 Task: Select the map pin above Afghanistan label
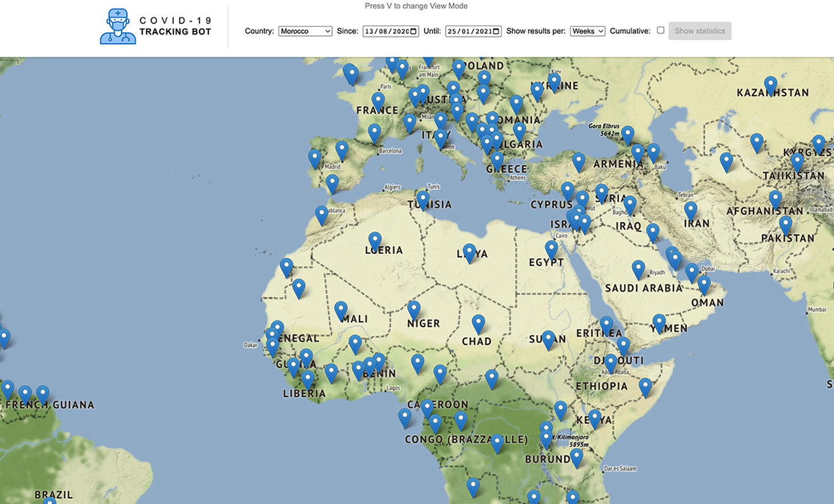tap(775, 200)
